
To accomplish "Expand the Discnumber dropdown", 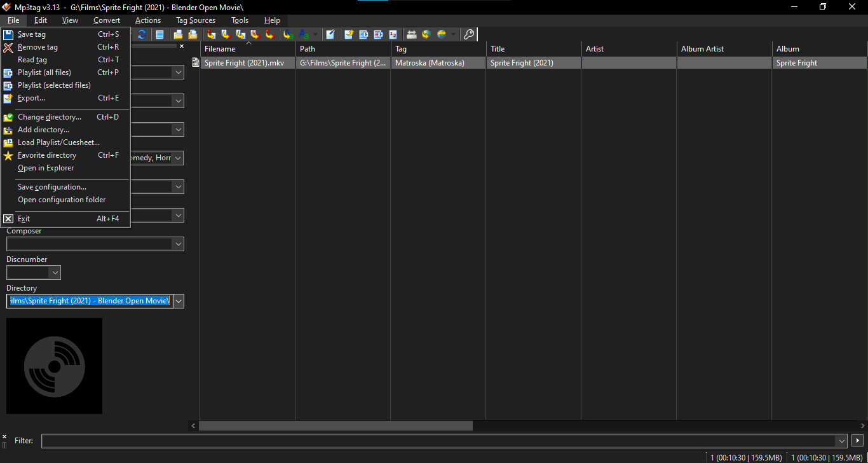I will pyautogui.click(x=55, y=273).
